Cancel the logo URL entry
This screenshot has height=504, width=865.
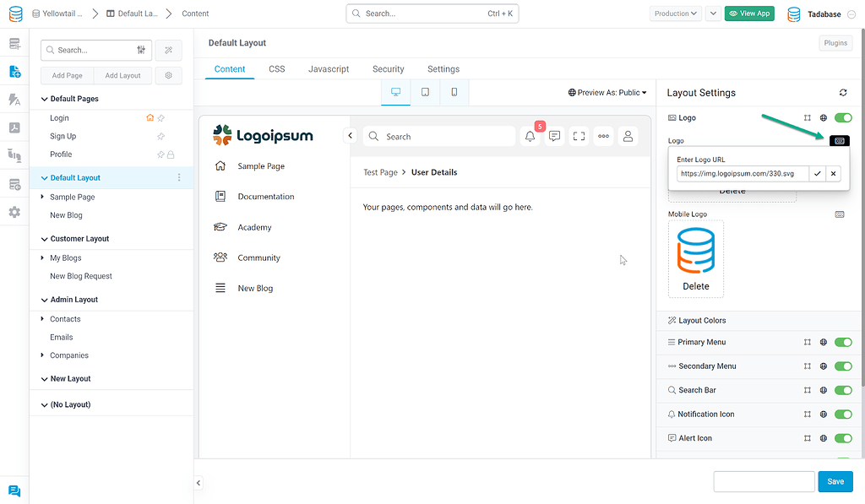[834, 174]
